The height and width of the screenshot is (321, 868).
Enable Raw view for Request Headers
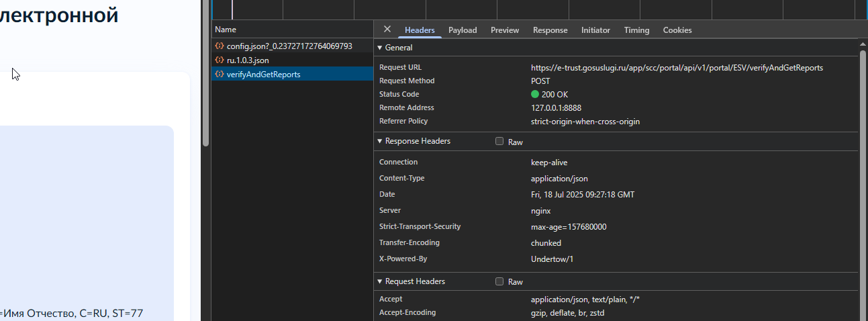[x=499, y=281]
